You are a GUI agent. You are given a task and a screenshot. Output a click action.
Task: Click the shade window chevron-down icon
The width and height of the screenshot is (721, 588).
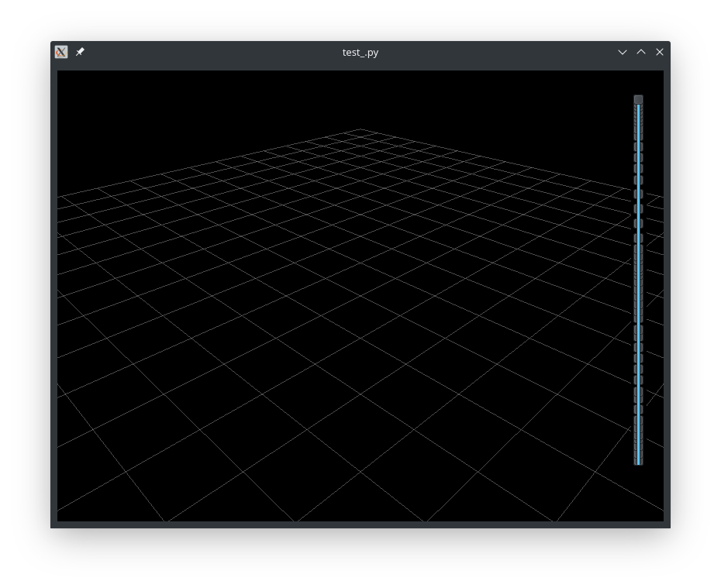pyautogui.click(x=623, y=52)
